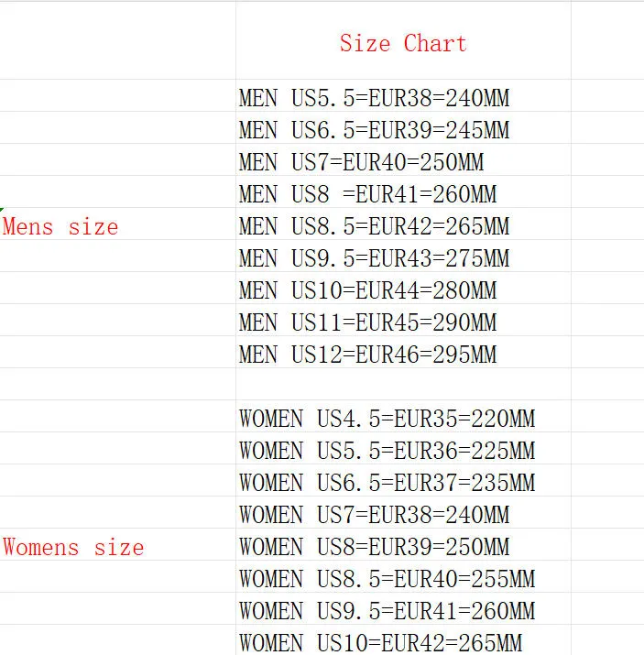Click the MEN US8.5=EUR42=265MM cell

point(403,224)
